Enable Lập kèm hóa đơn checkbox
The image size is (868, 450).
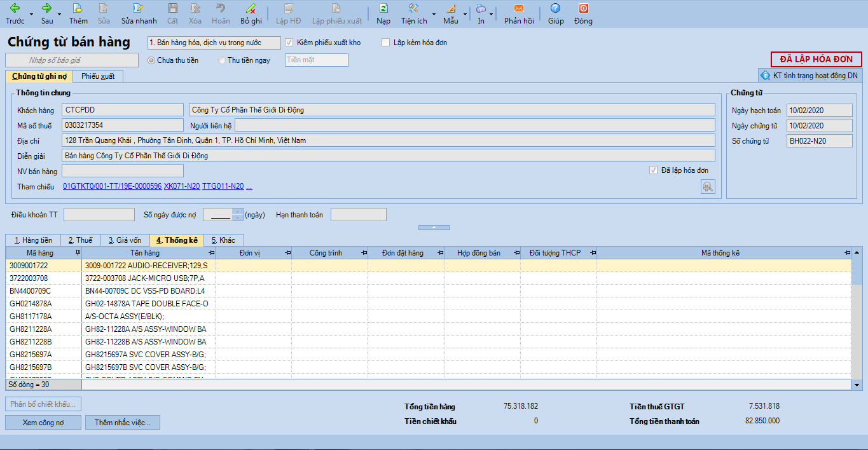tap(385, 43)
